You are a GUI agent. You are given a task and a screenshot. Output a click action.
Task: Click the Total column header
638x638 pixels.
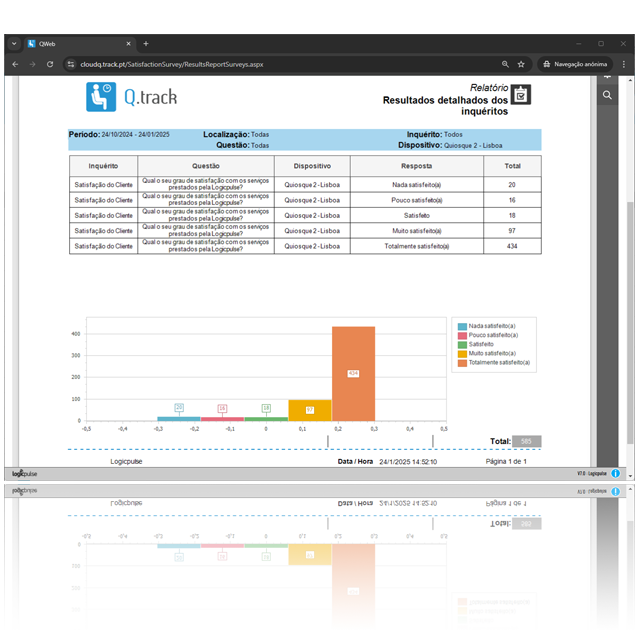click(x=512, y=166)
